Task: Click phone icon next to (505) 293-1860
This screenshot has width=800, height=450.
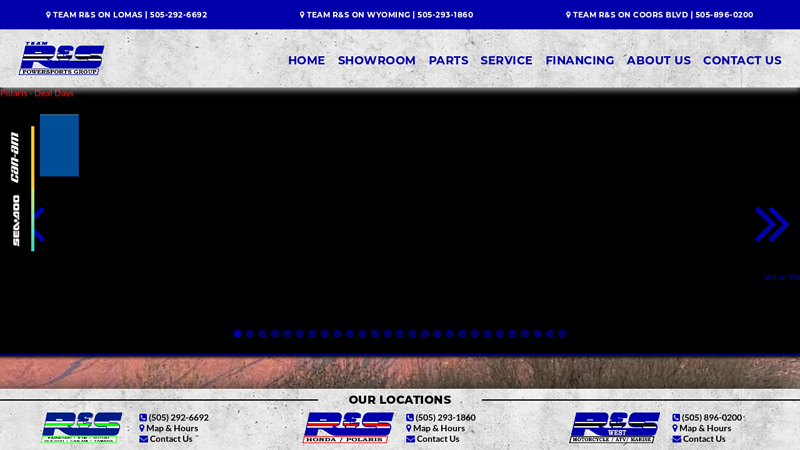Action: click(410, 417)
